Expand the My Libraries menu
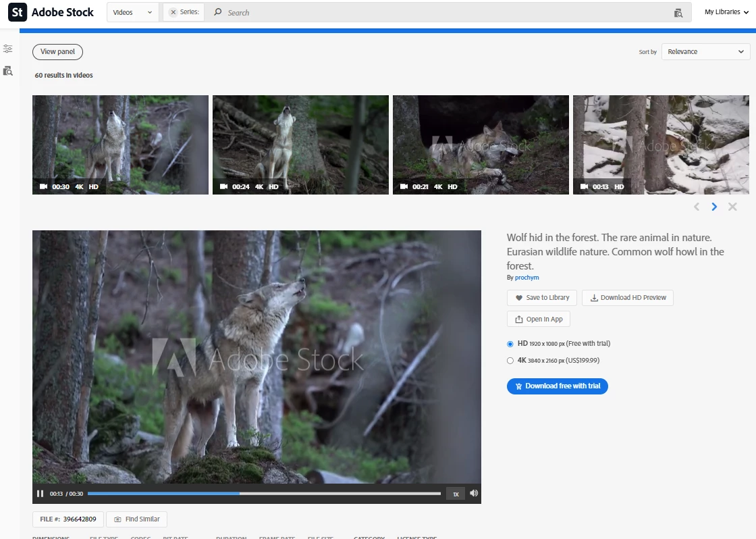Viewport: 756px width, 539px height. click(x=726, y=12)
